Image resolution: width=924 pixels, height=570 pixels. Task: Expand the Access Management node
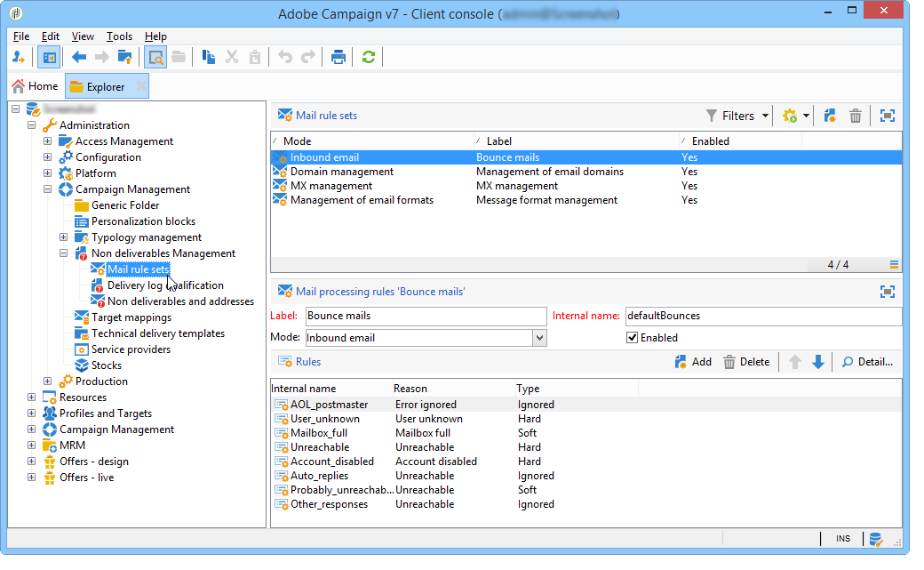[x=48, y=141]
